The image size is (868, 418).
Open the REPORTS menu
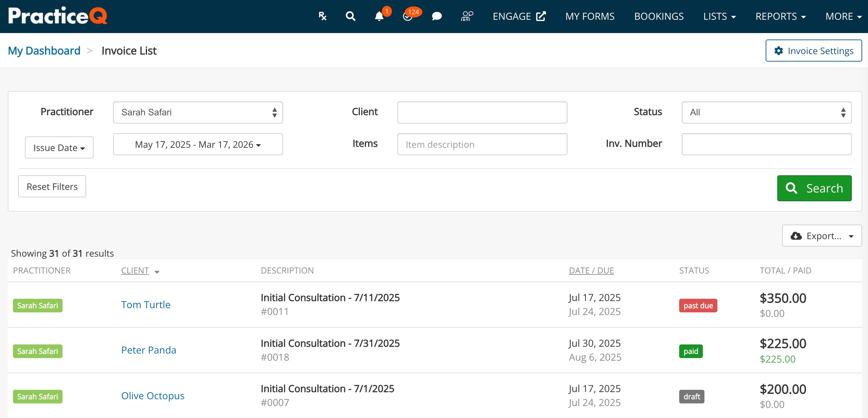[x=781, y=16]
